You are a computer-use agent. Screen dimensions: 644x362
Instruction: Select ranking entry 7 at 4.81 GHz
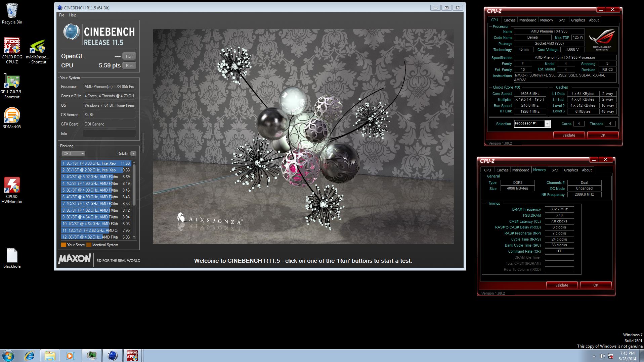click(x=96, y=204)
